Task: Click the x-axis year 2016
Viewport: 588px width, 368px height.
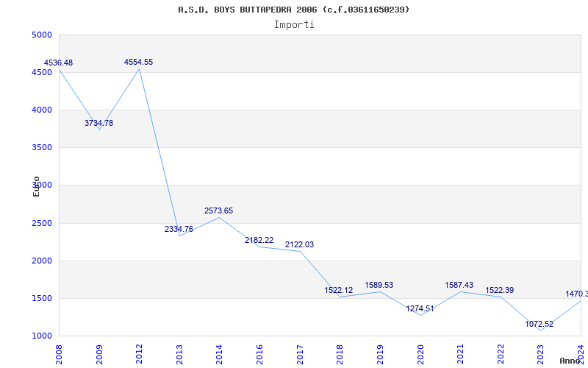Action: (259, 354)
